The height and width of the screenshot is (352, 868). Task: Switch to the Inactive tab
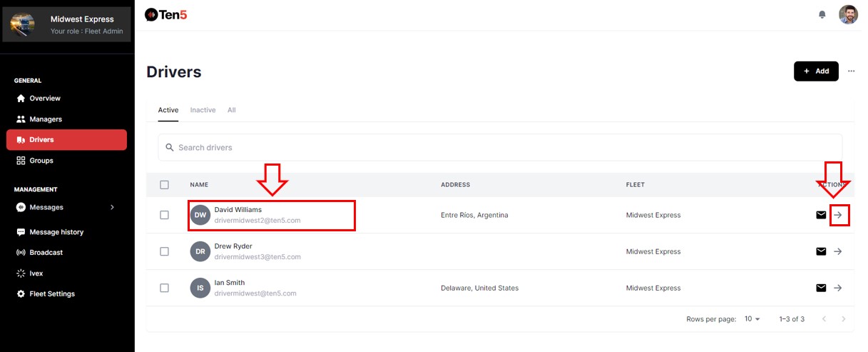click(203, 110)
